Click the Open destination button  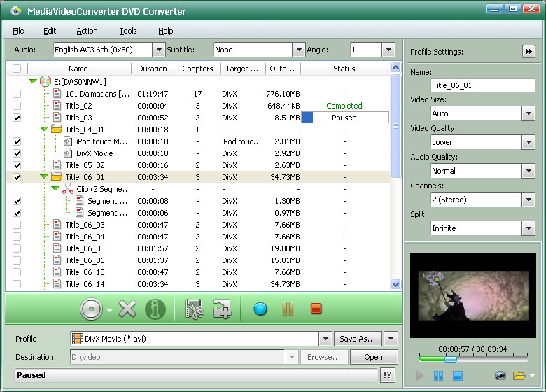(x=373, y=357)
